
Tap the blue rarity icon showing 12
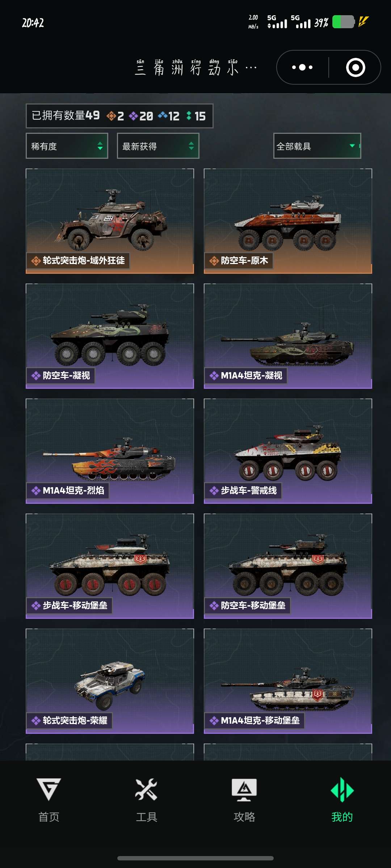tap(163, 115)
